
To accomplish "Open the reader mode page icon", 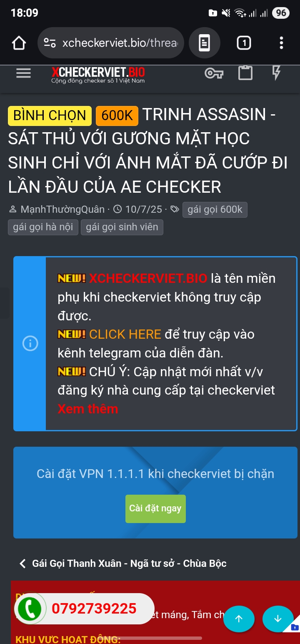I will pyautogui.click(x=204, y=43).
